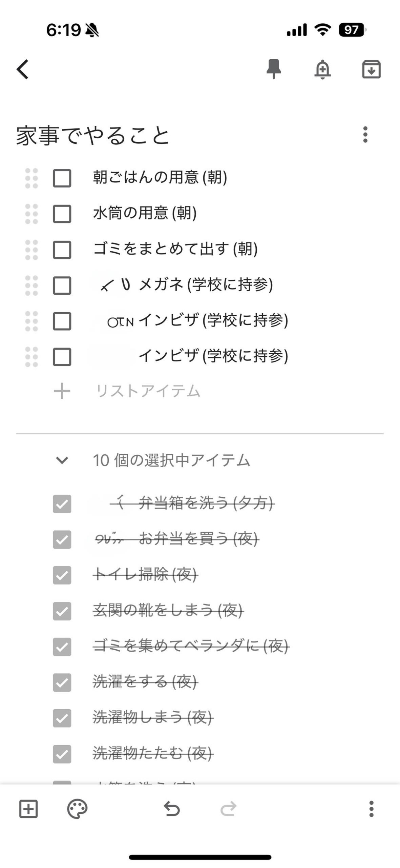
Task: Add a new リストアイテム entry
Action: click(148, 391)
